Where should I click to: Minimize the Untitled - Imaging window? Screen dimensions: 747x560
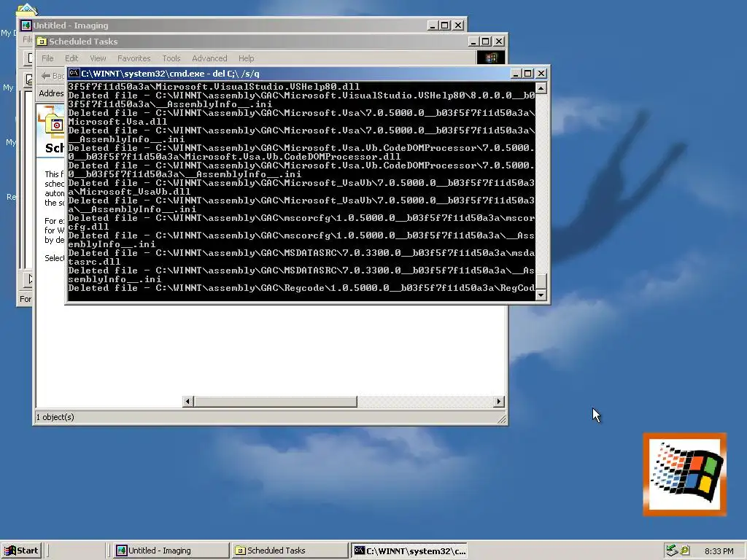pyautogui.click(x=432, y=26)
